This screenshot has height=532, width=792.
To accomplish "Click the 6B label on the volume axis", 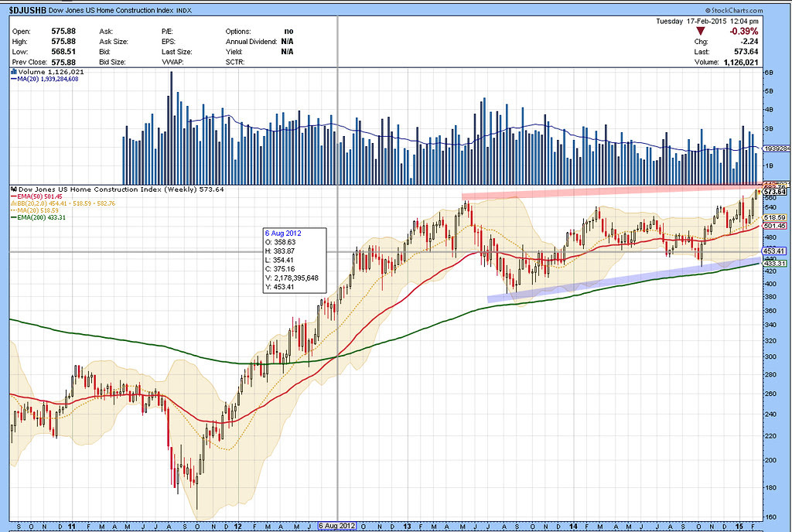I will click(x=769, y=73).
